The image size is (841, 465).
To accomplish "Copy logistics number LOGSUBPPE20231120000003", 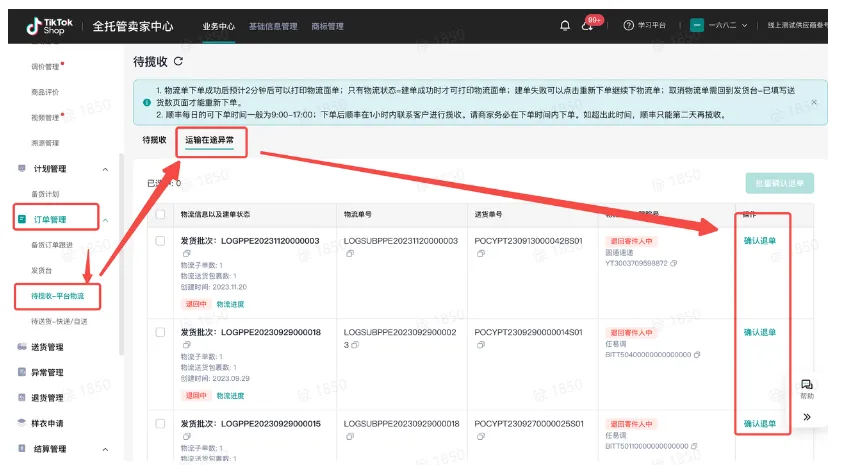I will pos(350,253).
